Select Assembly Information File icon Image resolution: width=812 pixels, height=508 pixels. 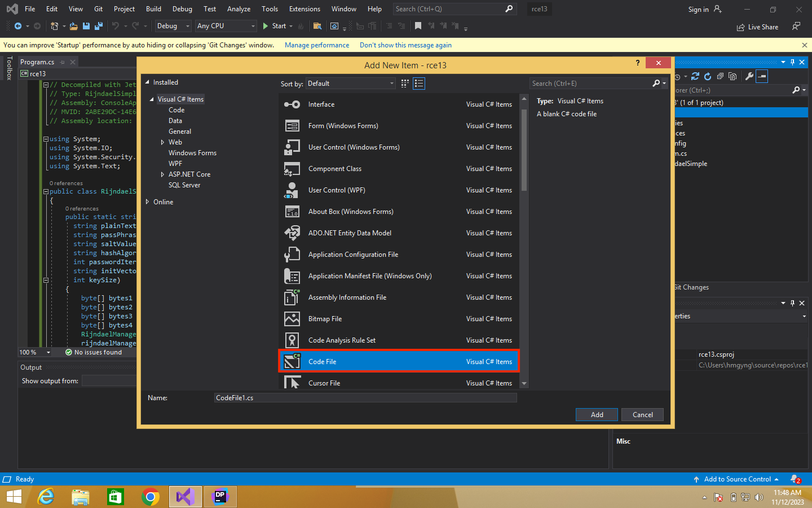click(292, 297)
